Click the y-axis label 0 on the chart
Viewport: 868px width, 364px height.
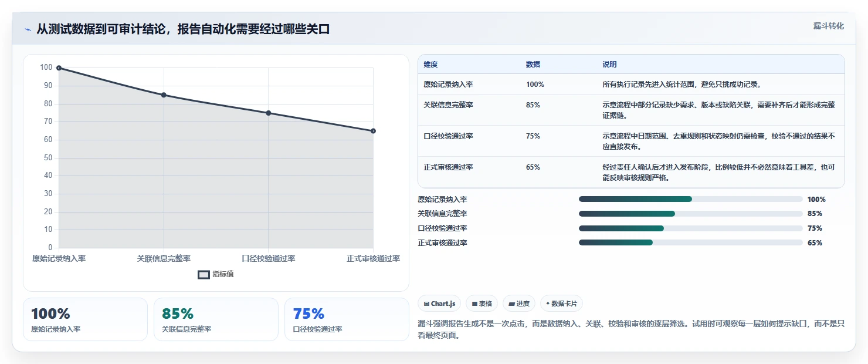point(50,248)
